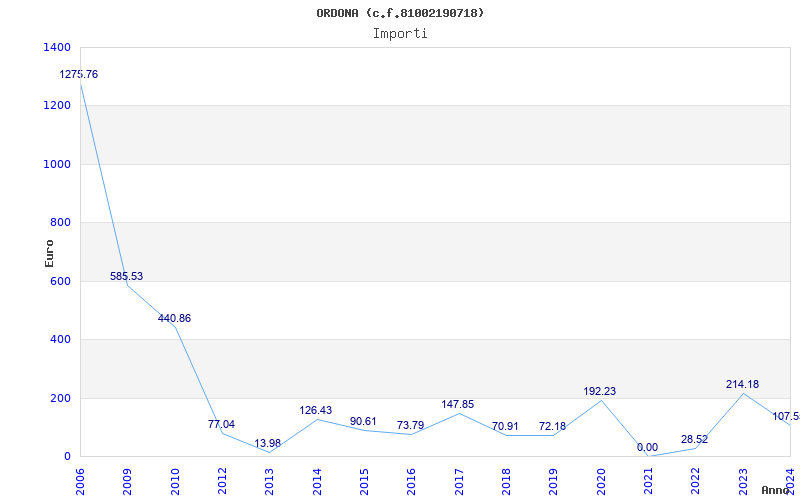This screenshot has height=500, width=800.
Task: Select the 147.85 data label
Action: coord(458,404)
